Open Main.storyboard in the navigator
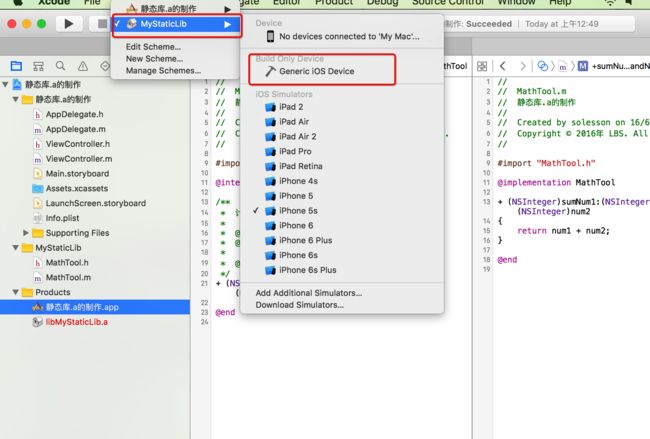The image size is (650, 439). [77, 174]
